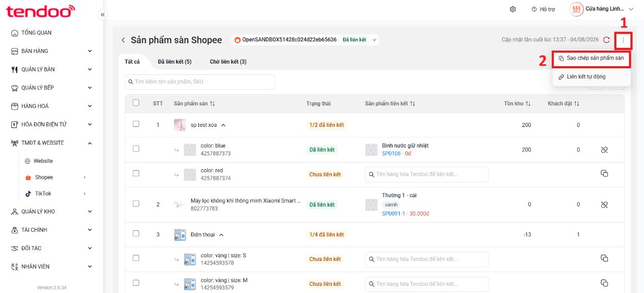Copy the vàng size S variant
Screen dimensions: 644x293
604,258
